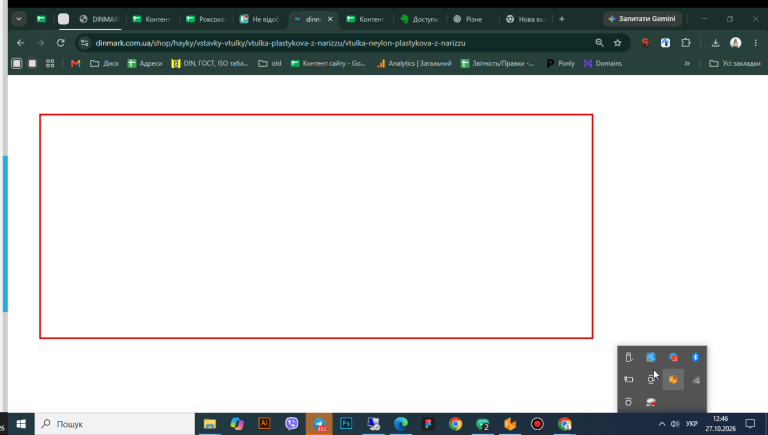Click the dinmark.com.ua URL address bar
The height and width of the screenshot is (435, 768).
(280, 43)
